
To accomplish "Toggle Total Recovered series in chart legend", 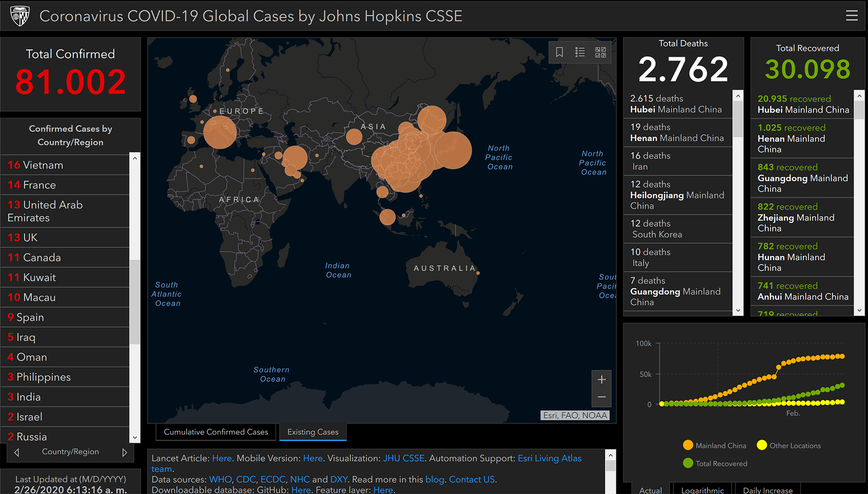I will click(x=715, y=463).
